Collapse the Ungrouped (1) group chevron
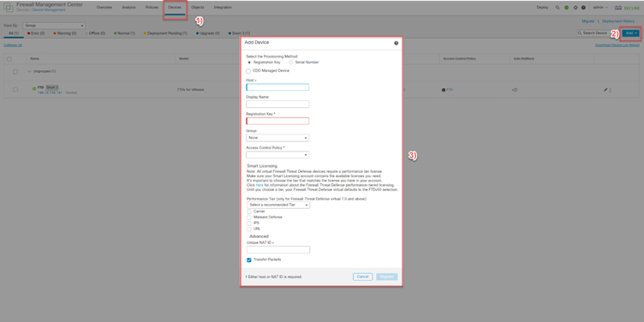The height and width of the screenshot is (322, 644). [x=29, y=71]
